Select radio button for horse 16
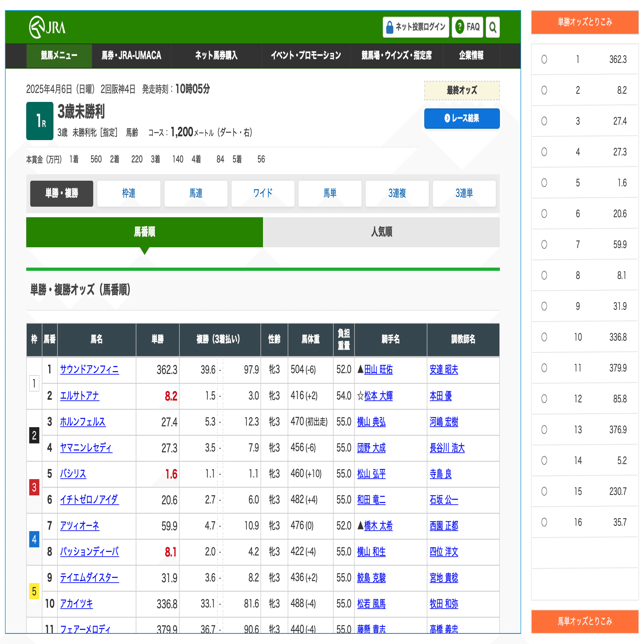The image size is (644, 644). [x=544, y=522]
